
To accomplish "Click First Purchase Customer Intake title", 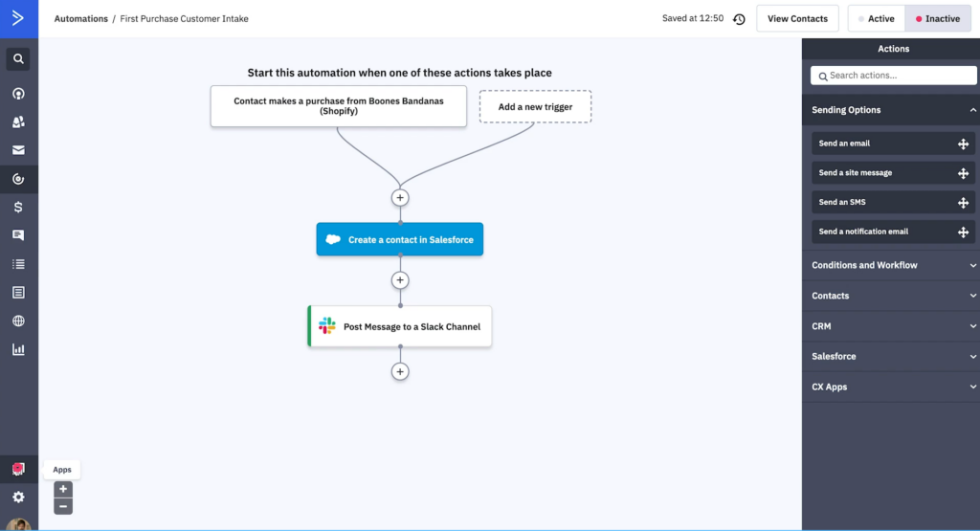I will pos(185,19).
